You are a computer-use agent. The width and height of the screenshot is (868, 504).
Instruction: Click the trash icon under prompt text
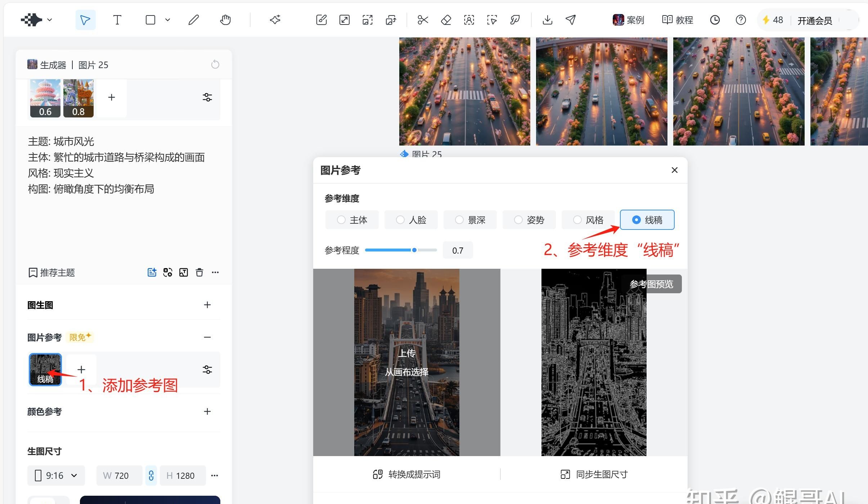pyautogui.click(x=199, y=272)
